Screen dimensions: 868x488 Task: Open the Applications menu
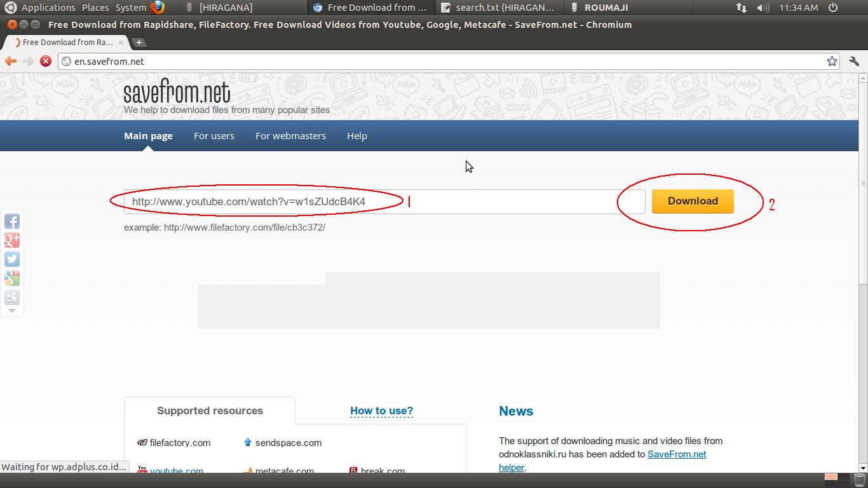tap(48, 8)
